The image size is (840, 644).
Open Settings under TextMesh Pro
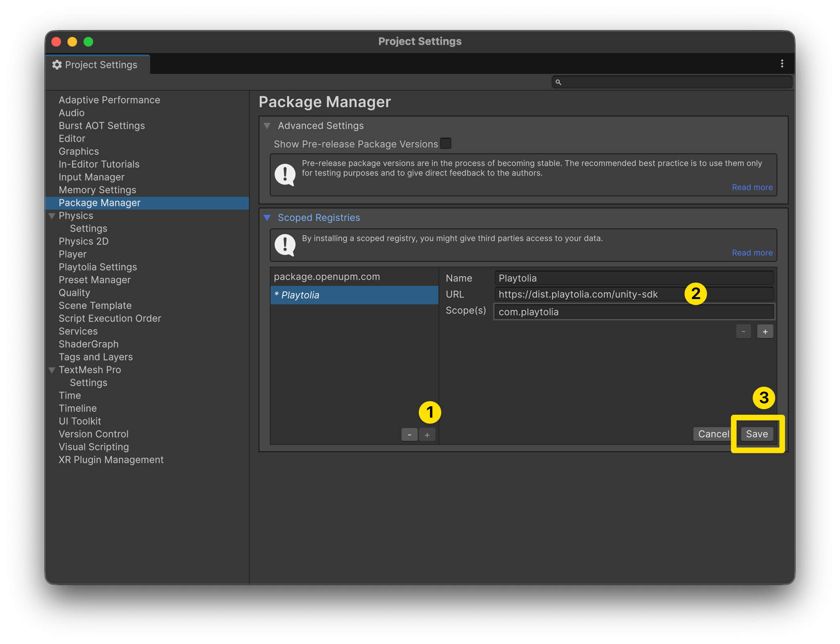[88, 383]
